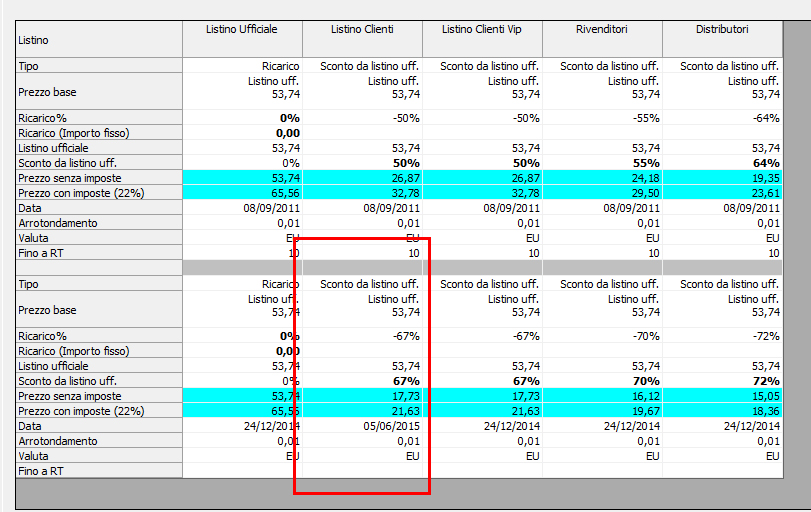Click the empty Fino a RT cell under Distributori
Image resolution: width=811 pixels, height=512 pixels.
pyautogui.click(x=722, y=471)
